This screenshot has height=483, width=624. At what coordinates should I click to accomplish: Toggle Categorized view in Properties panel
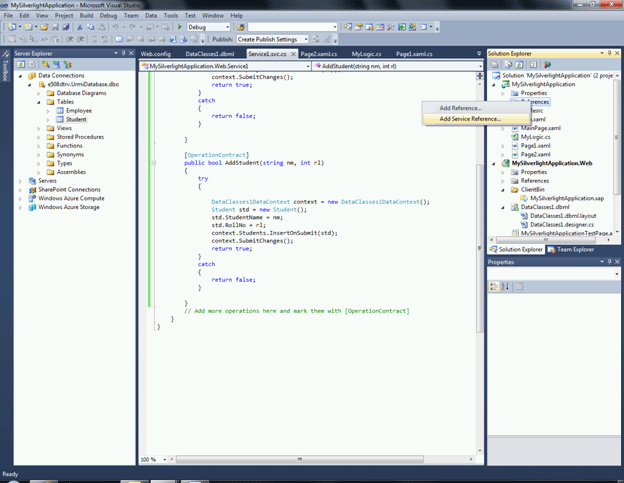click(x=493, y=286)
